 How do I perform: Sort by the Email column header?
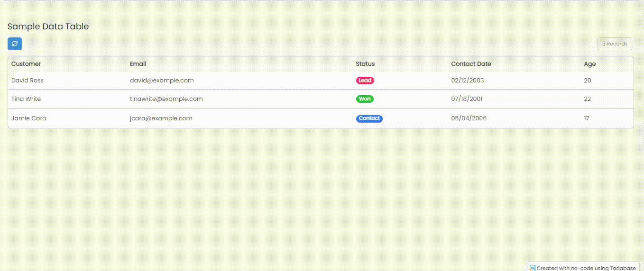[x=138, y=64]
